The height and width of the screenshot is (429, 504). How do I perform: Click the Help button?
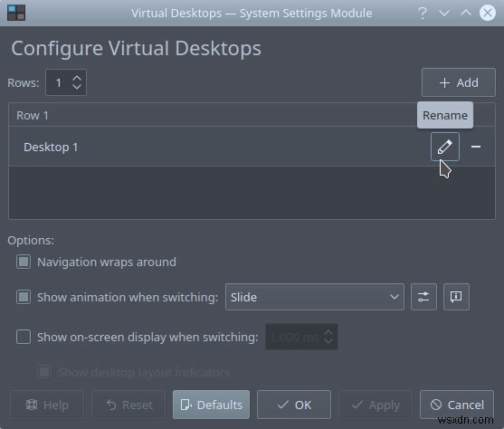(47, 405)
